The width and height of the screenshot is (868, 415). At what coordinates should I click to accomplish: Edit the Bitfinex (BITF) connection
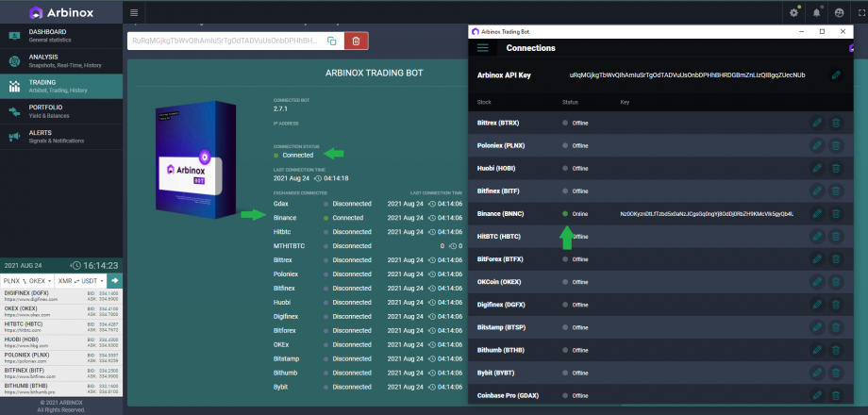point(817,191)
